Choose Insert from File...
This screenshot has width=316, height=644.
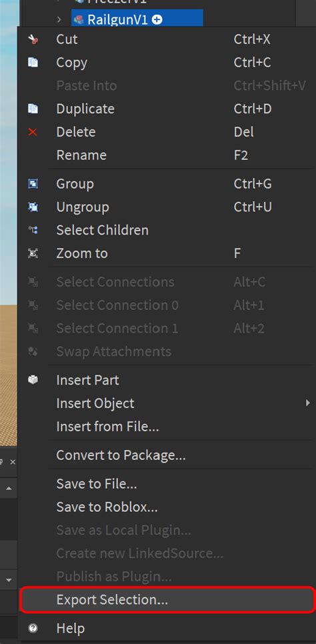pyautogui.click(x=107, y=426)
